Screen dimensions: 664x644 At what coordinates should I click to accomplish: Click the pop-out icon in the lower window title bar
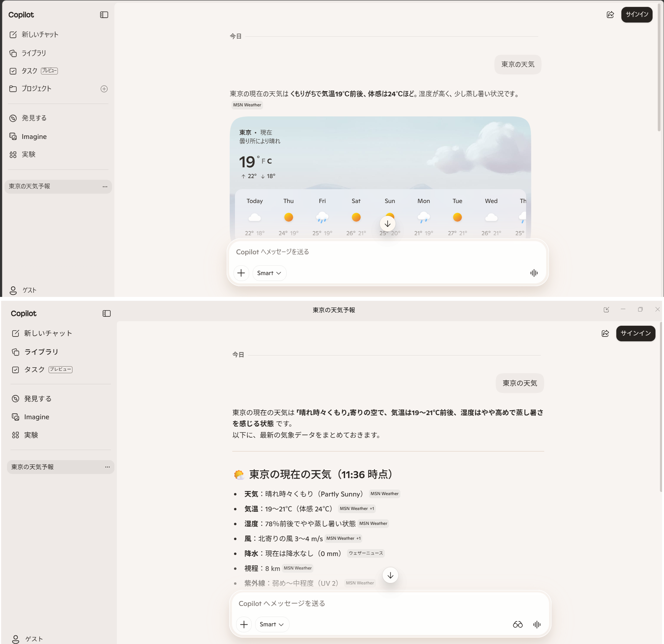tap(606, 310)
